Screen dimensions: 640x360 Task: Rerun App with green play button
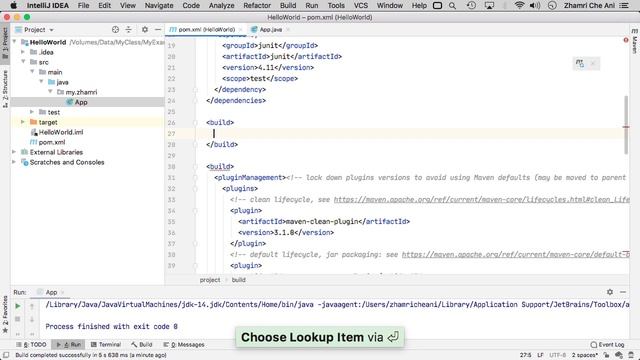pos(18,306)
